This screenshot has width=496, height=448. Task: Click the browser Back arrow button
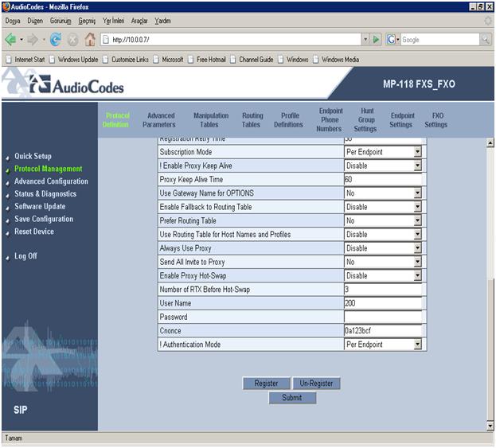(11, 39)
